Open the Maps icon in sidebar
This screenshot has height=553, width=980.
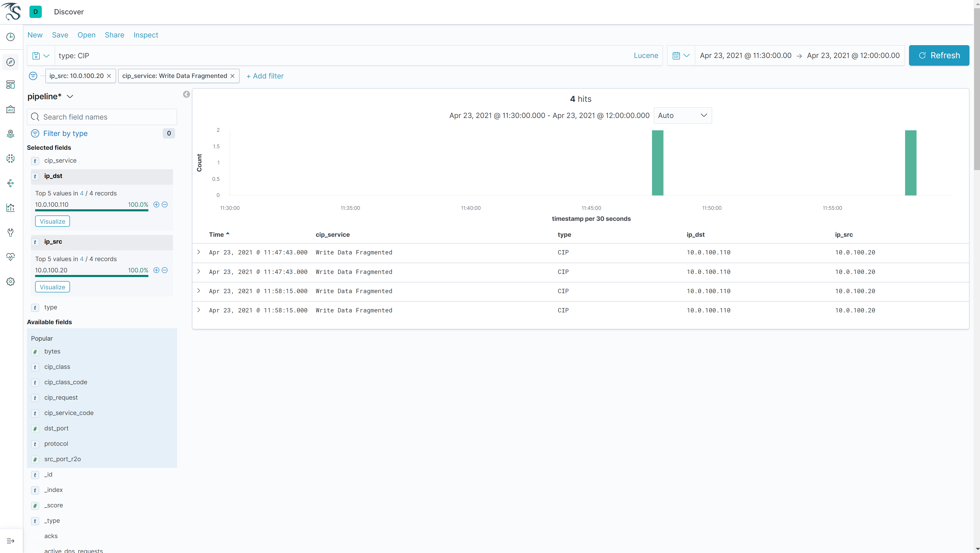pos(11,134)
